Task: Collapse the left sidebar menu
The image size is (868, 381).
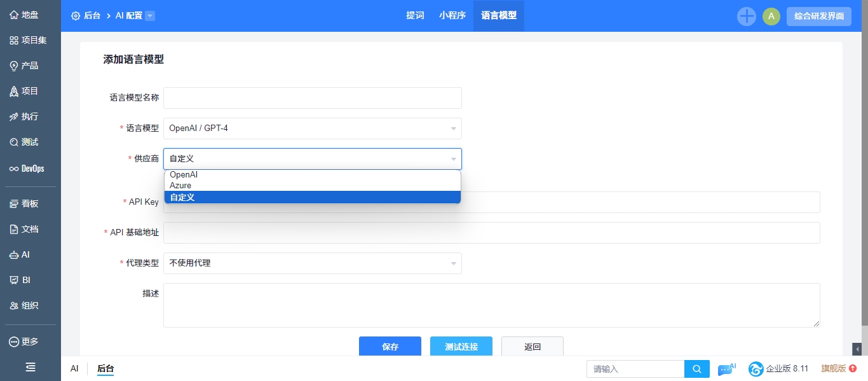Action: pyautogui.click(x=30, y=367)
